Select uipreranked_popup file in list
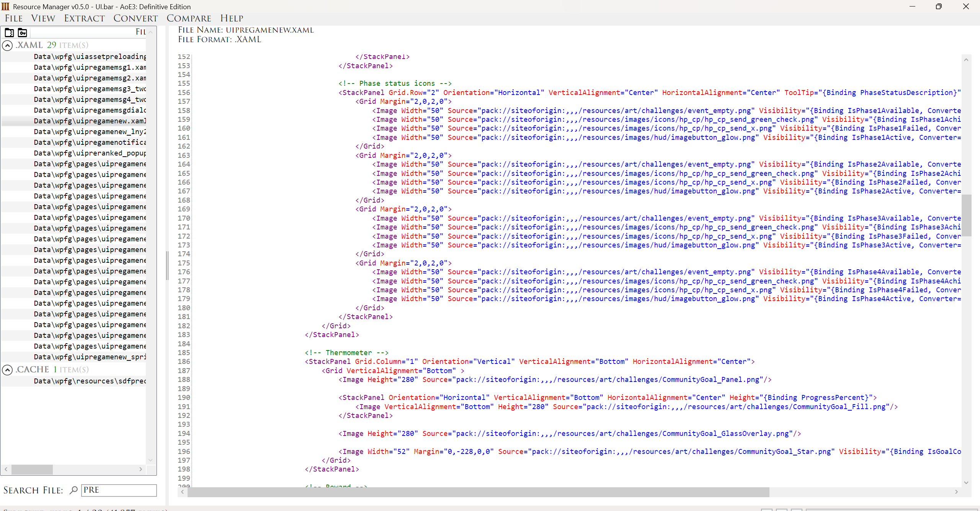The image size is (980, 511). click(x=90, y=153)
